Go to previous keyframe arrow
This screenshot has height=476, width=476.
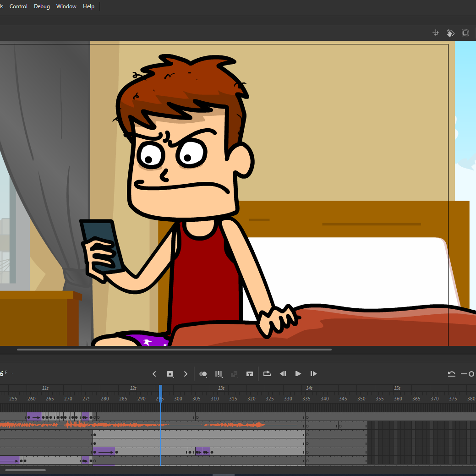click(x=154, y=374)
